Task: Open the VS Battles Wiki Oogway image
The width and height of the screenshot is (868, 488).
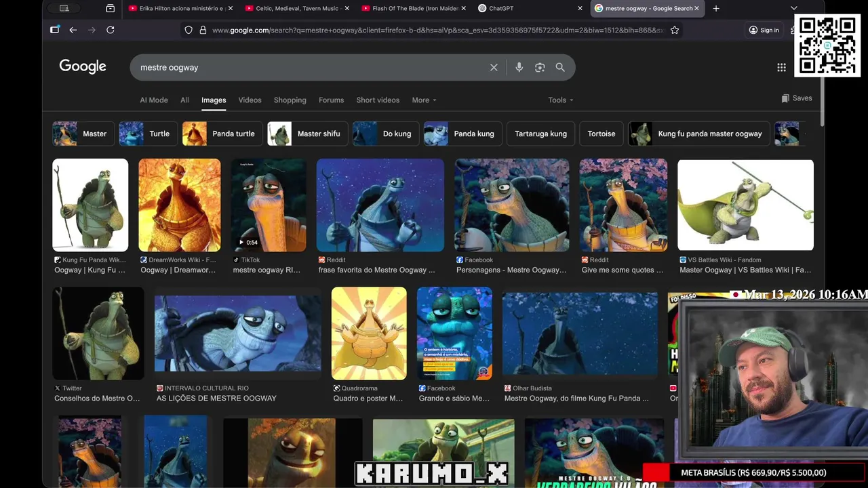Action: point(745,205)
